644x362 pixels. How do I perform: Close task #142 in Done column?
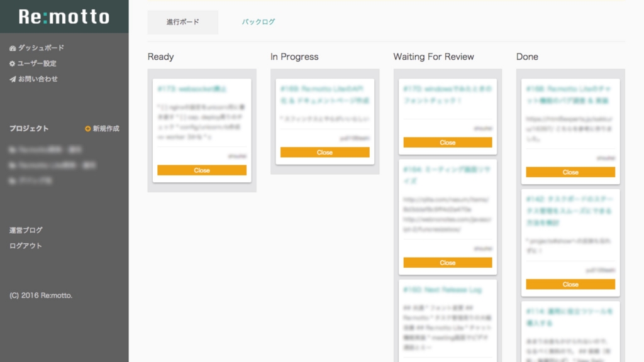[x=570, y=285]
